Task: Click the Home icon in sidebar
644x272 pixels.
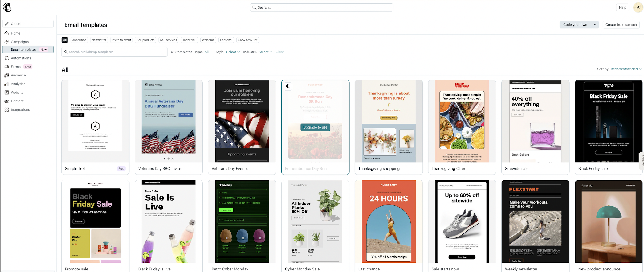Action: coord(7,33)
